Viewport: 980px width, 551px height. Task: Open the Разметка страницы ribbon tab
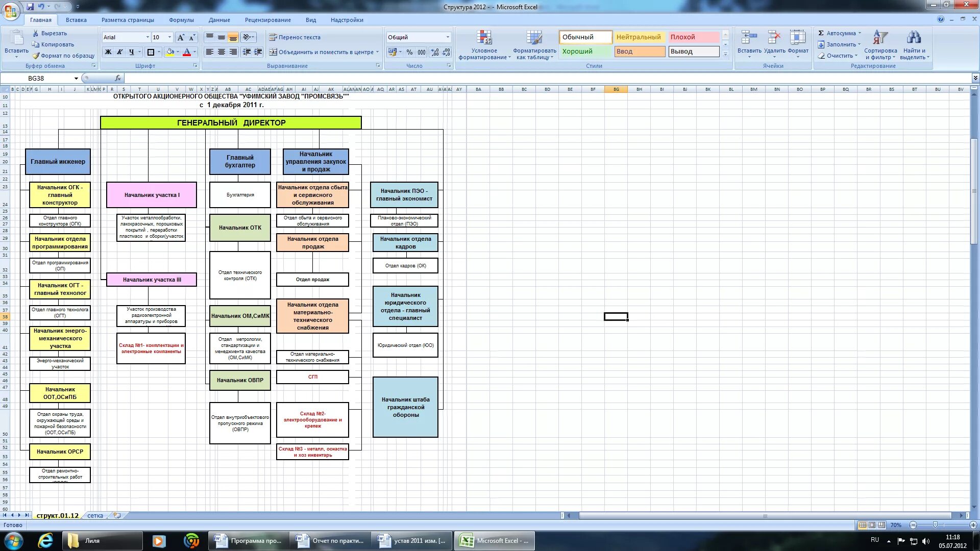(x=128, y=20)
